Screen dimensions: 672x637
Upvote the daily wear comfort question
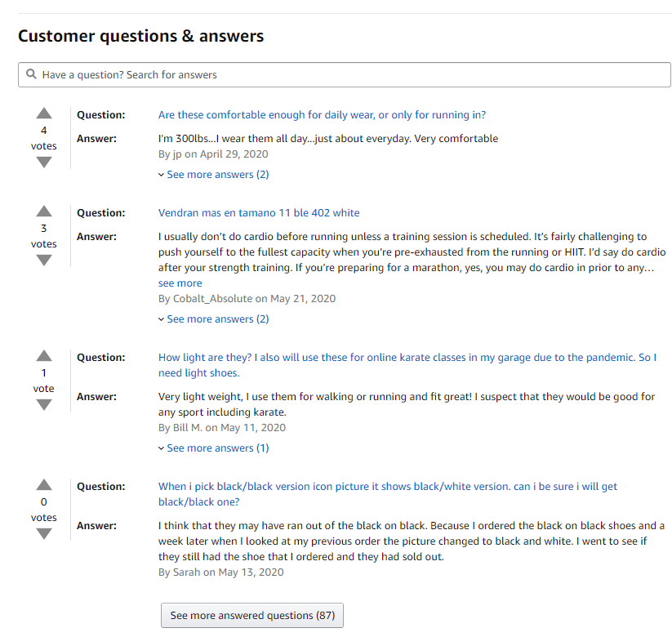44,114
